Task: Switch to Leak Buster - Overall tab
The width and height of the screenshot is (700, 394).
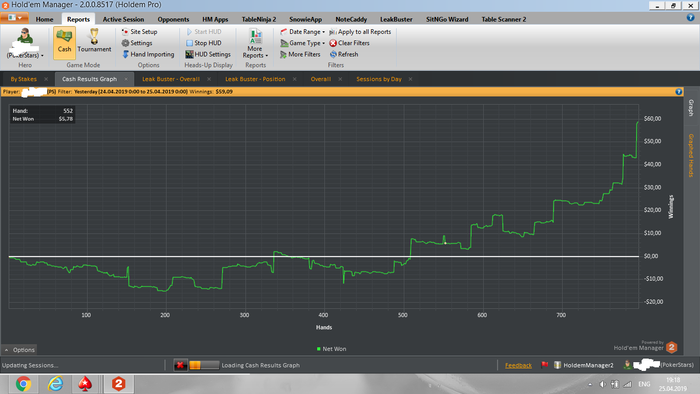Action: pos(171,79)
